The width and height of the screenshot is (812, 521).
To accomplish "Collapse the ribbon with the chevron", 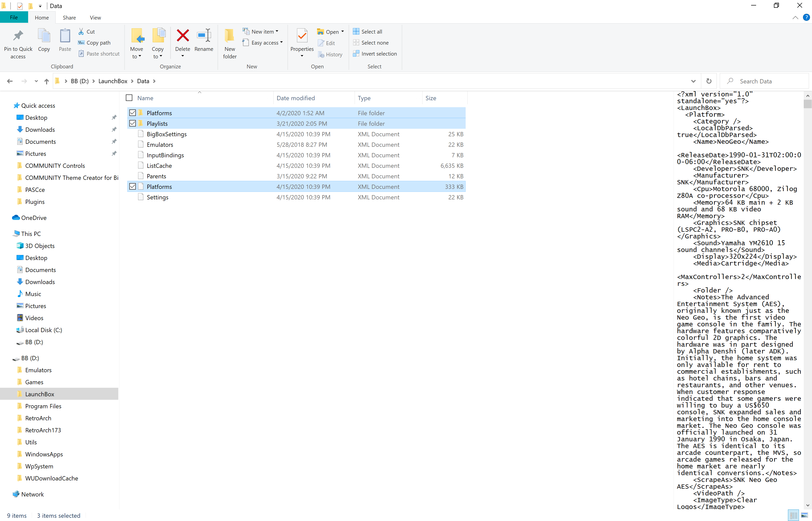I will pyautogui.click(x=795, y=18).
